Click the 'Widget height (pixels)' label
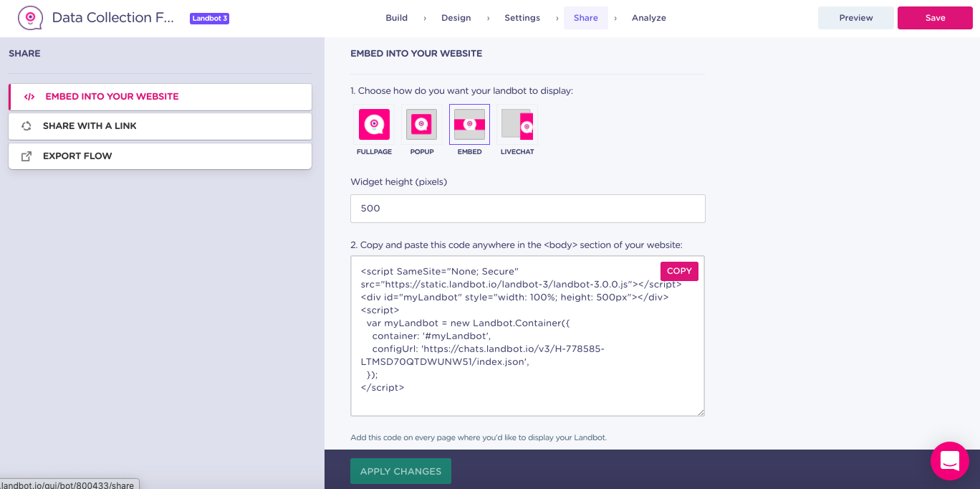This screenshot has height=489, width=980. [x=399, y=182]
